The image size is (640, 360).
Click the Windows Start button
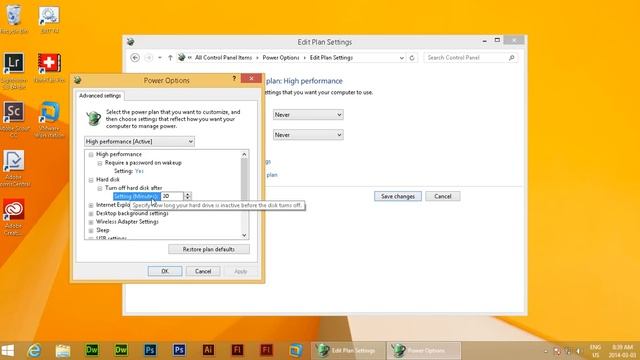tap(8, 350)
